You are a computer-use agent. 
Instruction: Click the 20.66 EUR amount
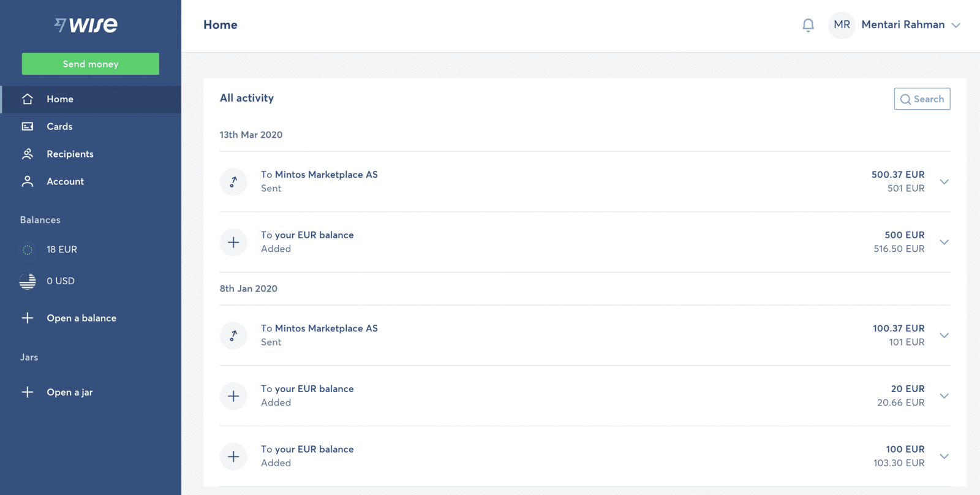901,402
